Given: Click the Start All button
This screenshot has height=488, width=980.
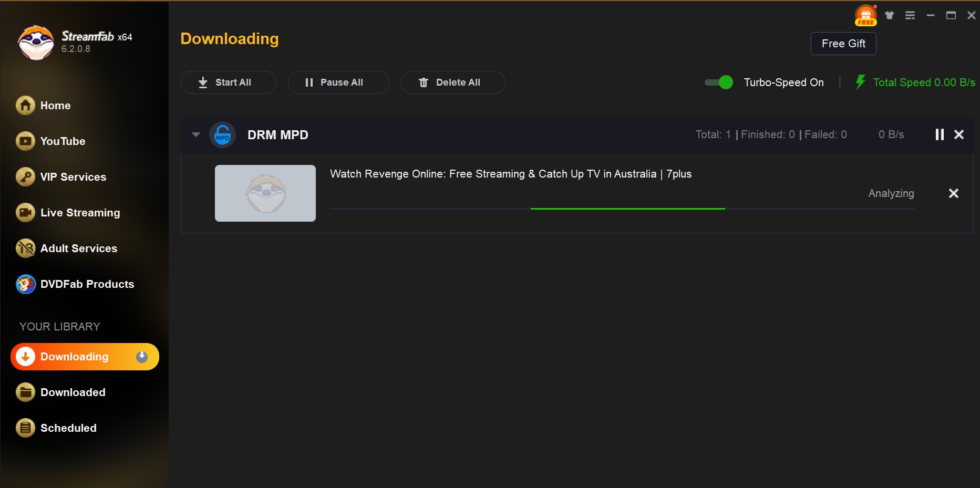Looking at the screenshot, I should click(228, 82).
